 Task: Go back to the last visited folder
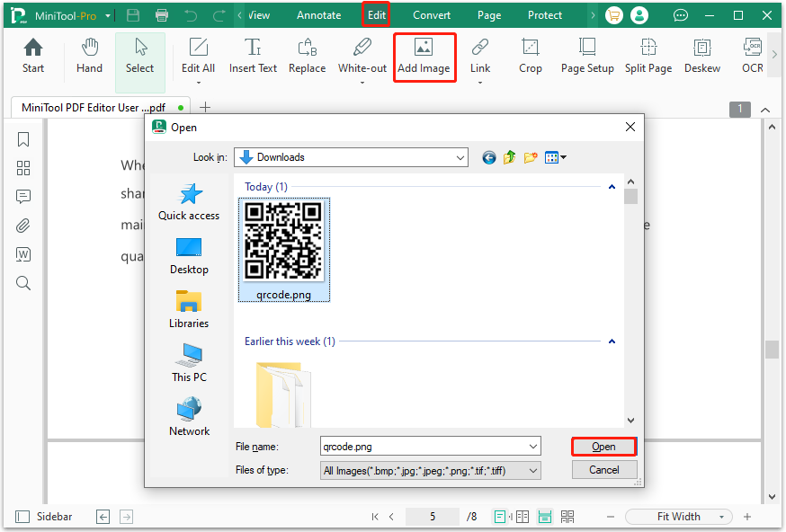488,158
